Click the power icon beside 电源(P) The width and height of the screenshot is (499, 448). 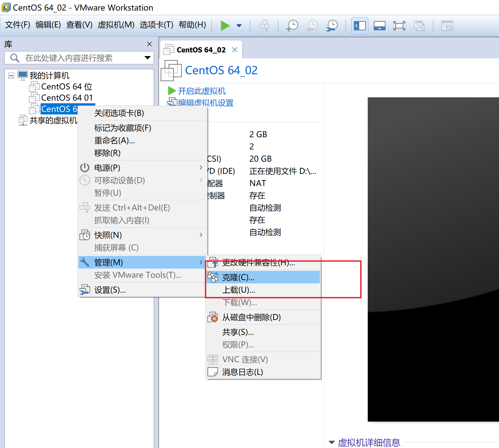click(85, 168)
